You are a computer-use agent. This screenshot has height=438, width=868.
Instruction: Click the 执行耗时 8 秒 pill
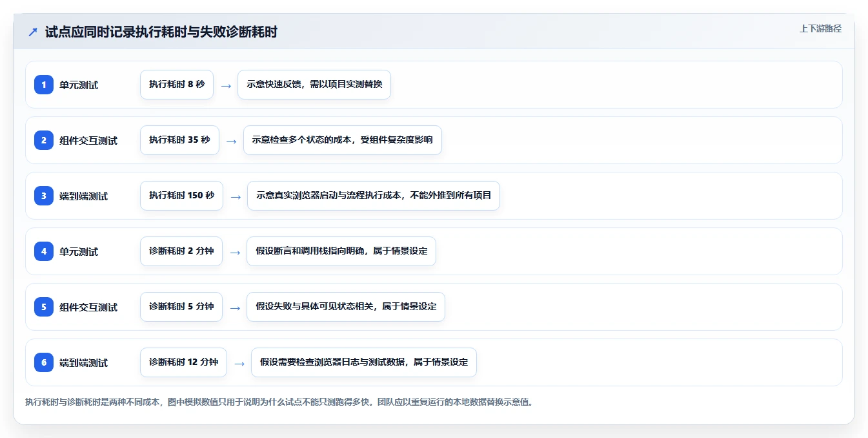(x=177, y=85)
